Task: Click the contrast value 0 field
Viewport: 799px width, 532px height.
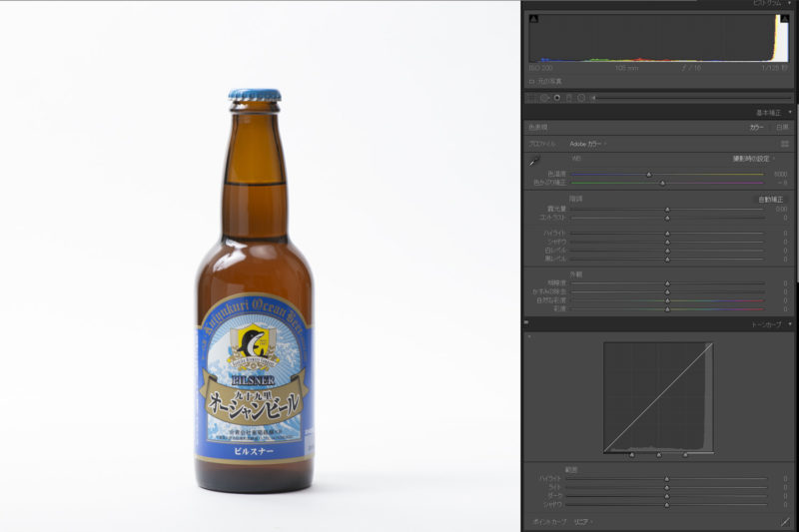Action: (785, 218)
